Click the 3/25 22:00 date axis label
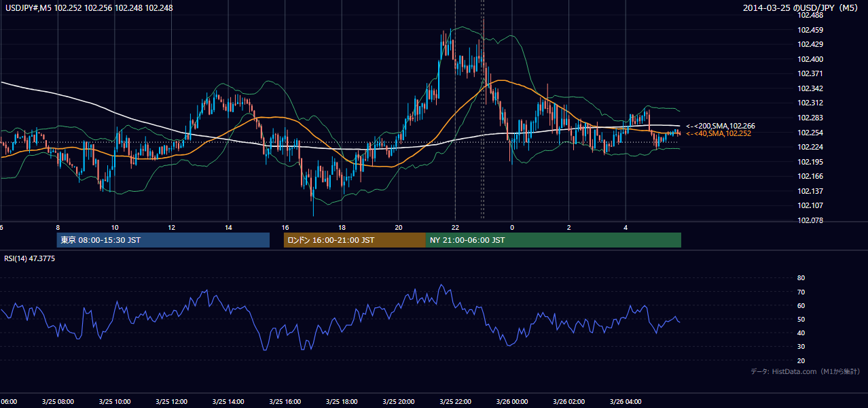The image size is (868, 408). (455, 402)
